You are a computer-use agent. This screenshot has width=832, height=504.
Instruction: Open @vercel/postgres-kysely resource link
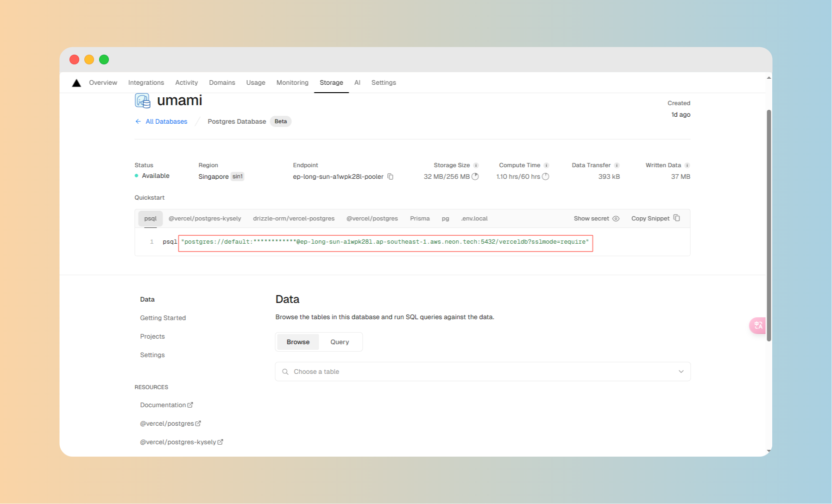pos(182,442)
